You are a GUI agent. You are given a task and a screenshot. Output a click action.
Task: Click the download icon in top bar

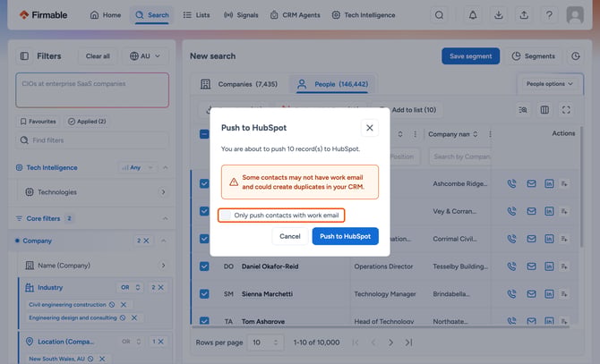498,15
